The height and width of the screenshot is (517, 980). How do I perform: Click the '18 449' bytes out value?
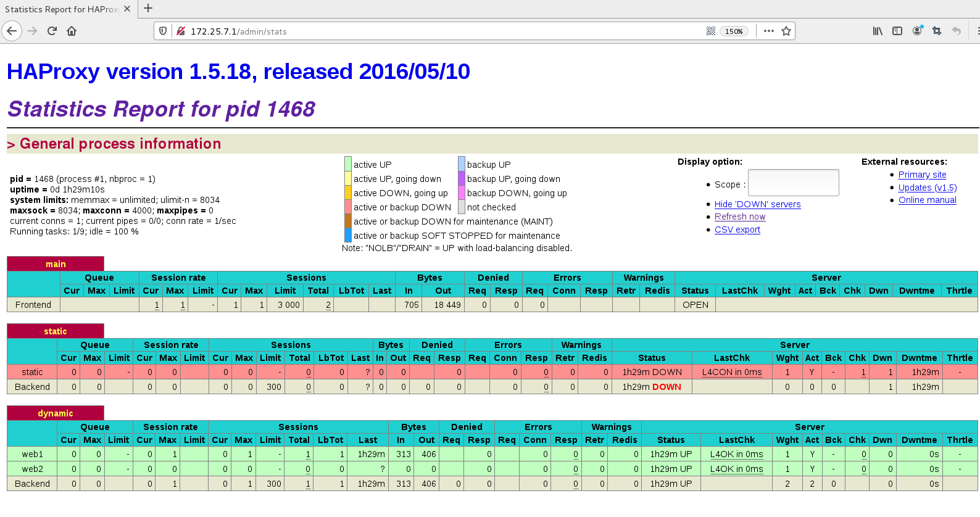(x=447, y=305)
